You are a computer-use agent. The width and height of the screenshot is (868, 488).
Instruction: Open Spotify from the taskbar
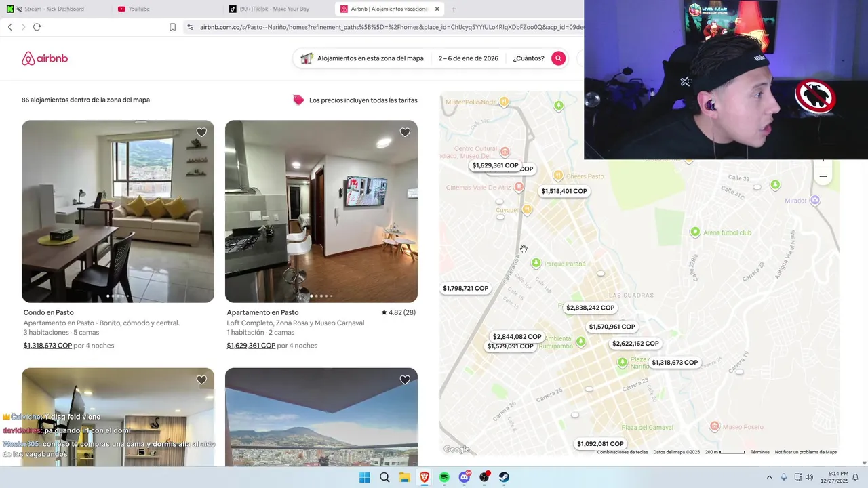[444, 477]
